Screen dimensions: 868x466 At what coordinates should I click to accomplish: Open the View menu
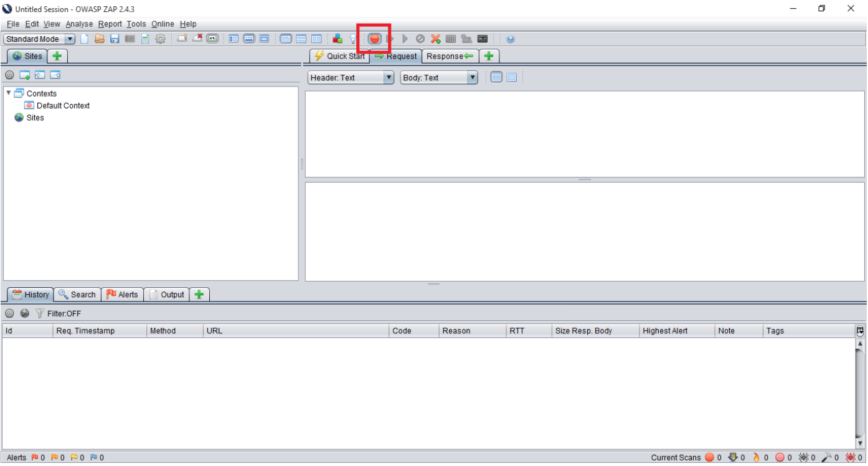52,24
